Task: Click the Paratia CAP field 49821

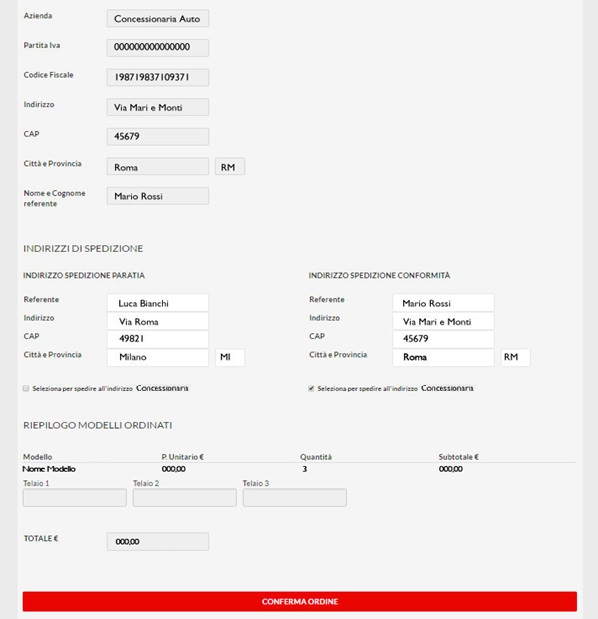Action: 157,339
